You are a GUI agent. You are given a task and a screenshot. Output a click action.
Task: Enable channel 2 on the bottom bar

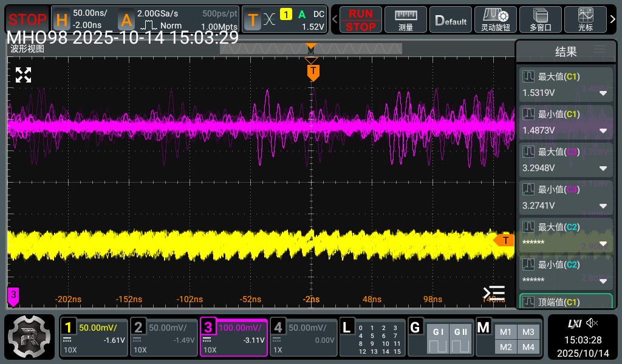tap(163, 337)
